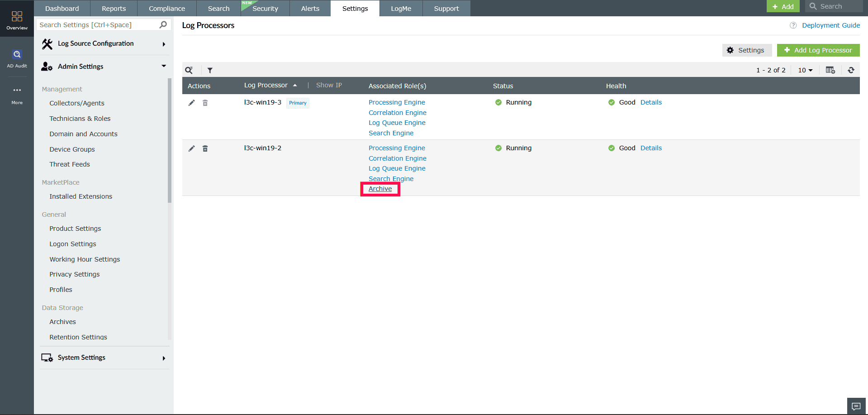
Task: Delete the l3c-win19-2 log processor
Action: tap(205, 148)
